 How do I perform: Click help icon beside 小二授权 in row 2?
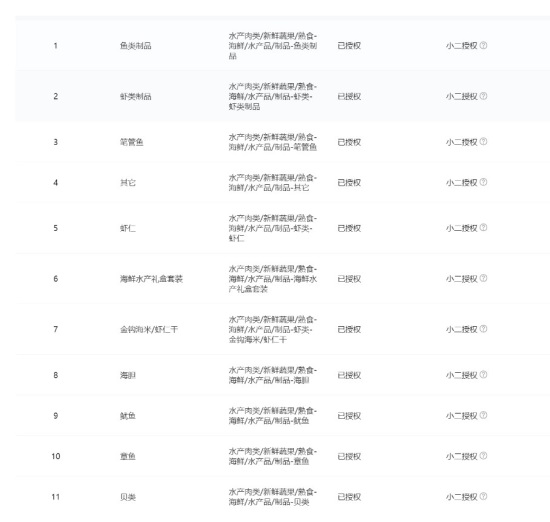(x=483, y=96)
